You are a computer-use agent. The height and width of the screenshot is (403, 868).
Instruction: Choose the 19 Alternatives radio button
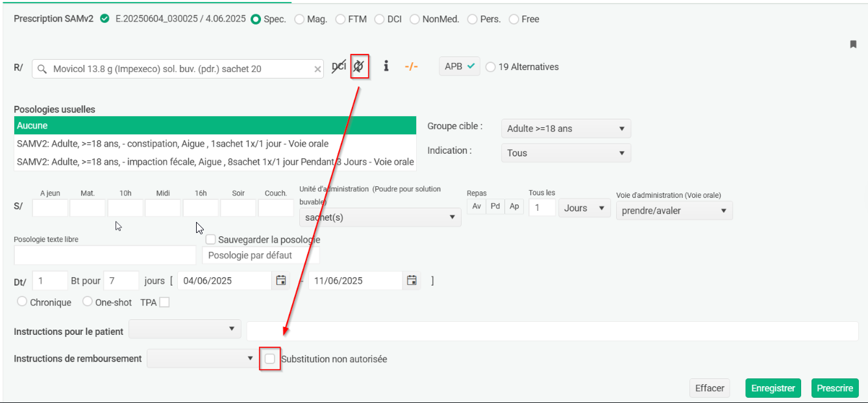tap(491, 67)
